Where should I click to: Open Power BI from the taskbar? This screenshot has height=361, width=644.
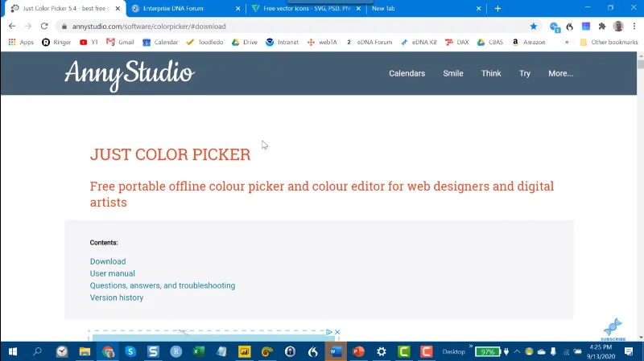tap(244, 351)
